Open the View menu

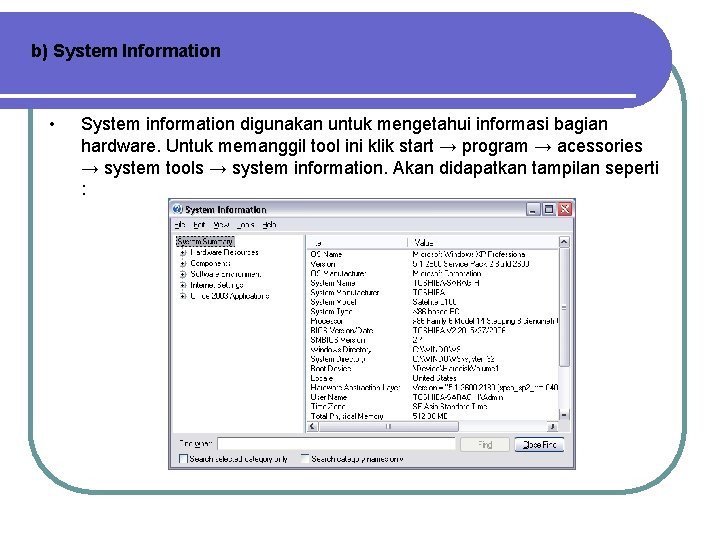click(x=221, y=225)
